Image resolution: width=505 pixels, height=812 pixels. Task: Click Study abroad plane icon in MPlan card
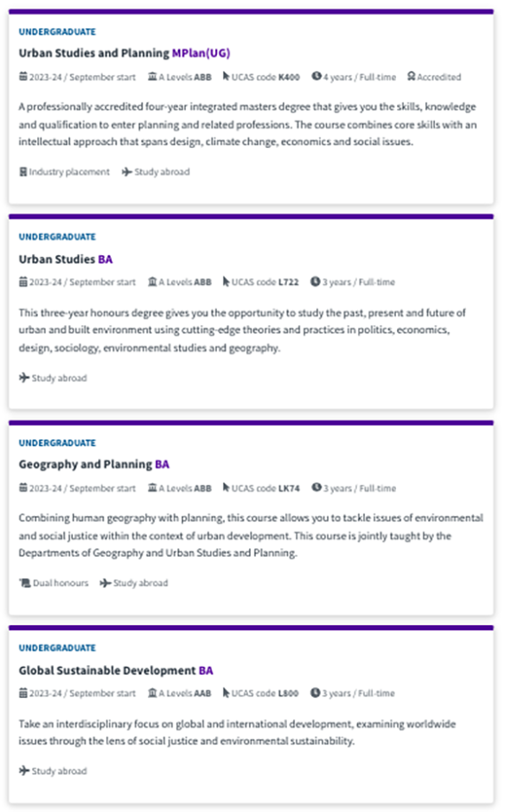pos(127,172)
